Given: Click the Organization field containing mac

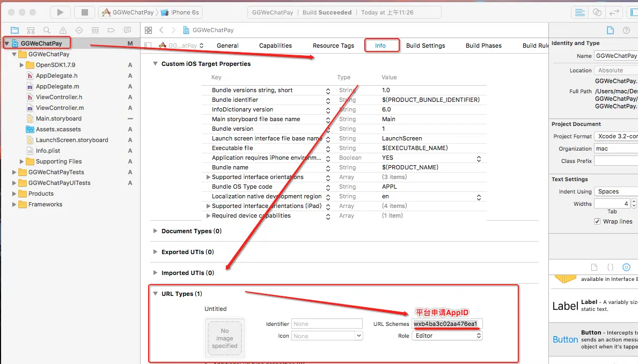Looking at the screenshot, I should coord(615,148).
